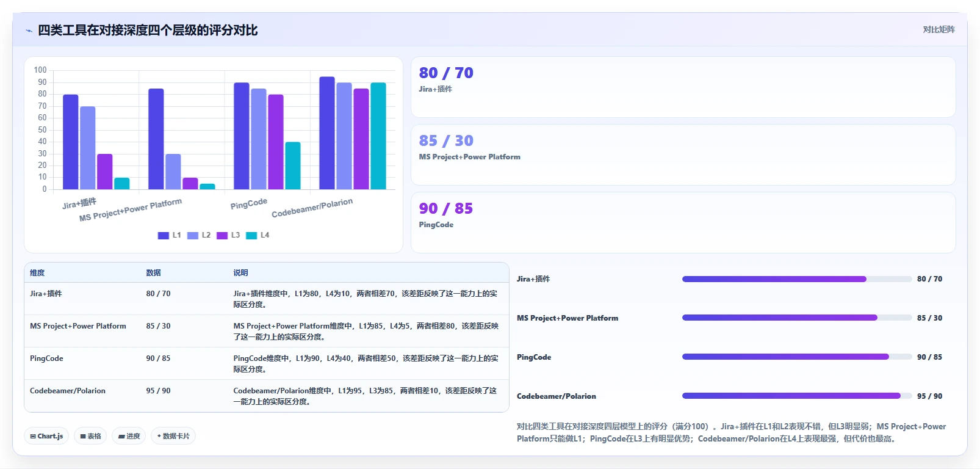Click the PingCode L4 teal bar

pyautogui.click(x=293, y=165)
